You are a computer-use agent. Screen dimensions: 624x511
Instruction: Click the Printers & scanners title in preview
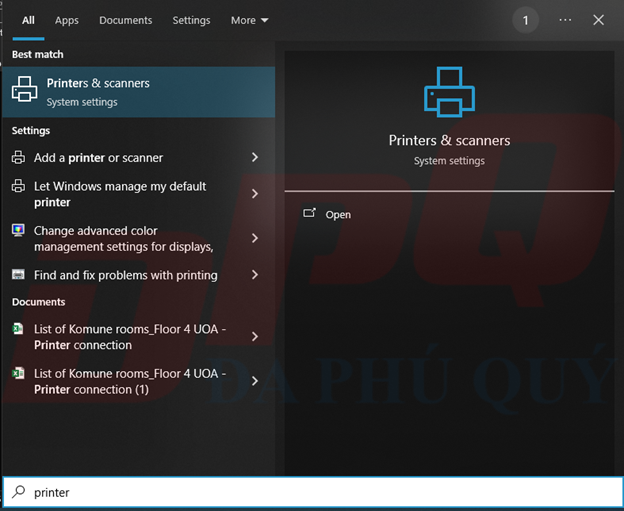point(449,140)
